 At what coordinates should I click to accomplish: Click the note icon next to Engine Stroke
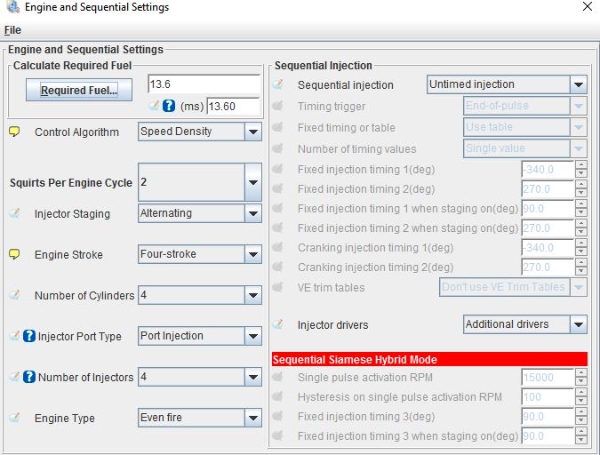(15, 254)
